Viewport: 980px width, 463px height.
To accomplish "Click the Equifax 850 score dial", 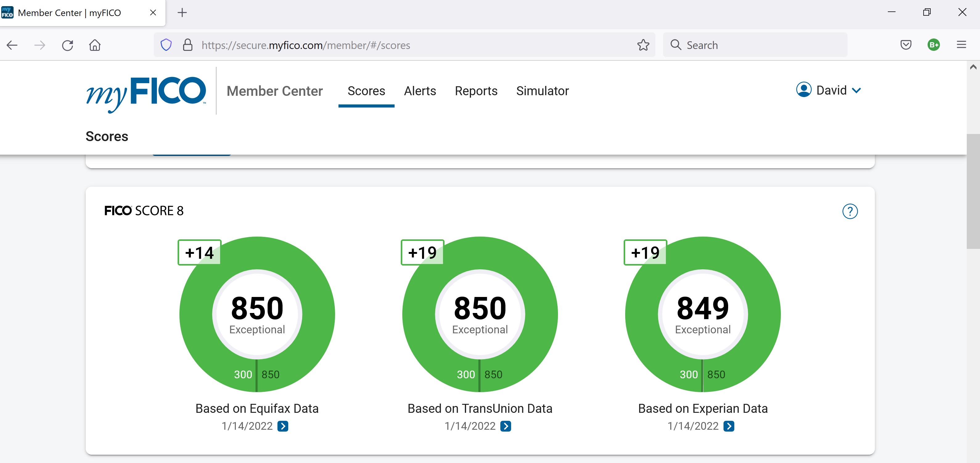I will [x=257, y=315].
